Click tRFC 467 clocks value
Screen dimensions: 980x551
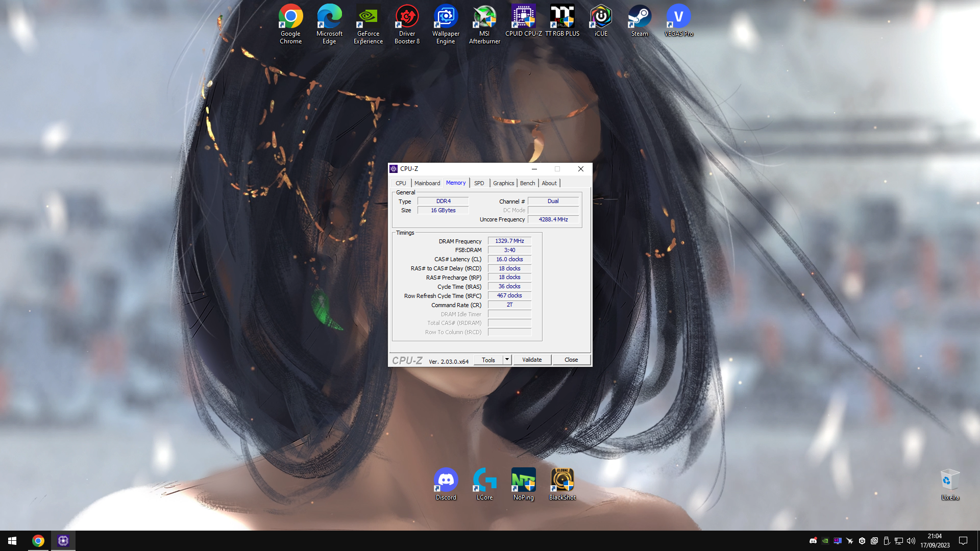(509, 295)
